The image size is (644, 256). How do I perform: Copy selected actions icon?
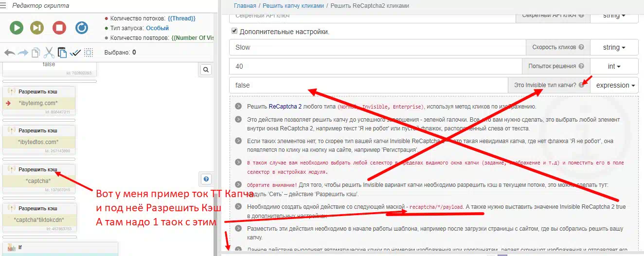(36, 53)
